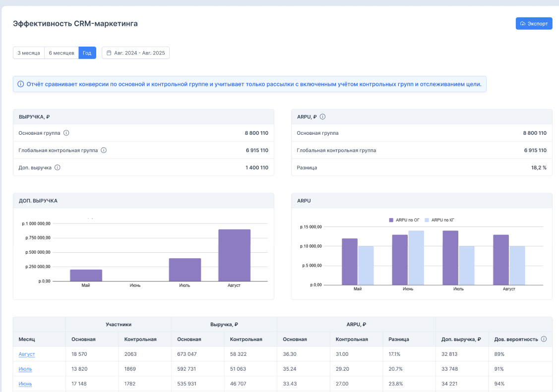Toggle ARPU по ОГ legend swatch
559x392 pixels.
(x=391, y=220)
